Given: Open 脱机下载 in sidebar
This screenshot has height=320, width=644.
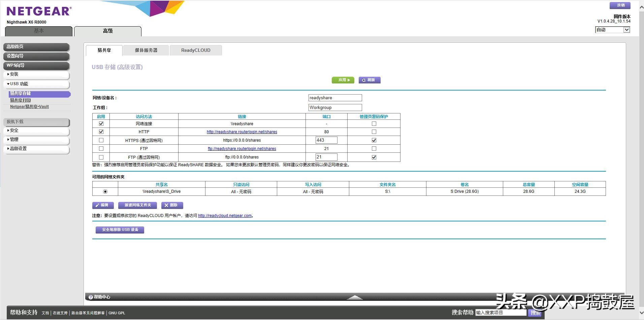Looking at the screenshot, I should 36,122.
